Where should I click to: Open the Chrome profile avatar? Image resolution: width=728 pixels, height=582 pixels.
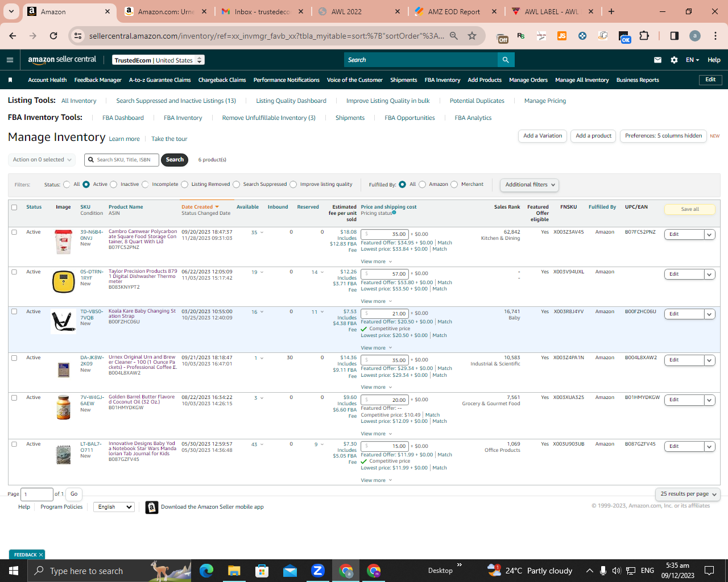click(x=695, y=36)
